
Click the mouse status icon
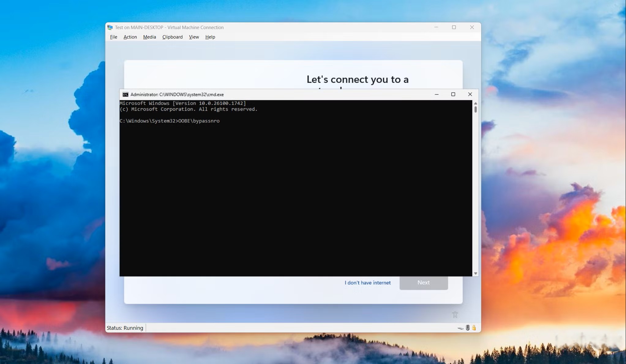tap(468, 328)
